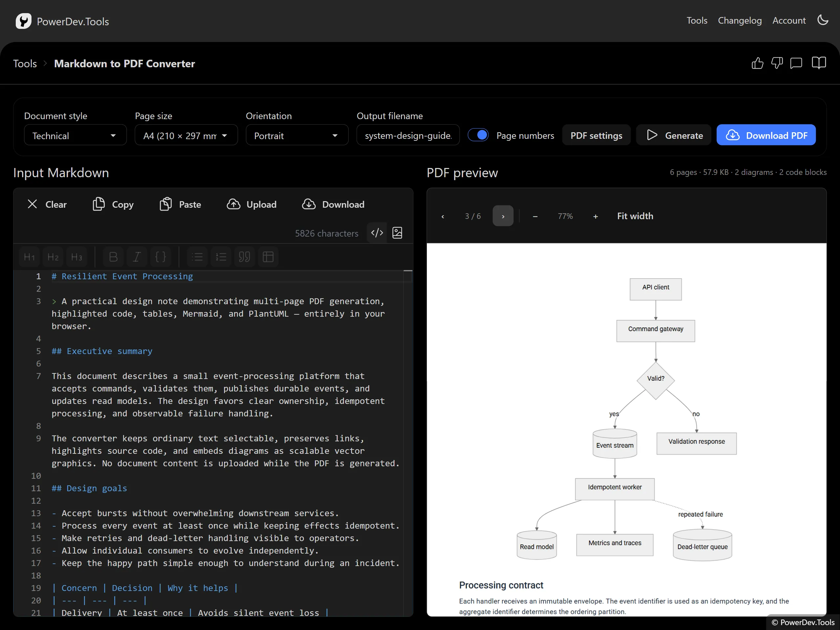Screen dimensions: 840x630
Task: Insert a blockquote
Action: [x=244, y=257]
